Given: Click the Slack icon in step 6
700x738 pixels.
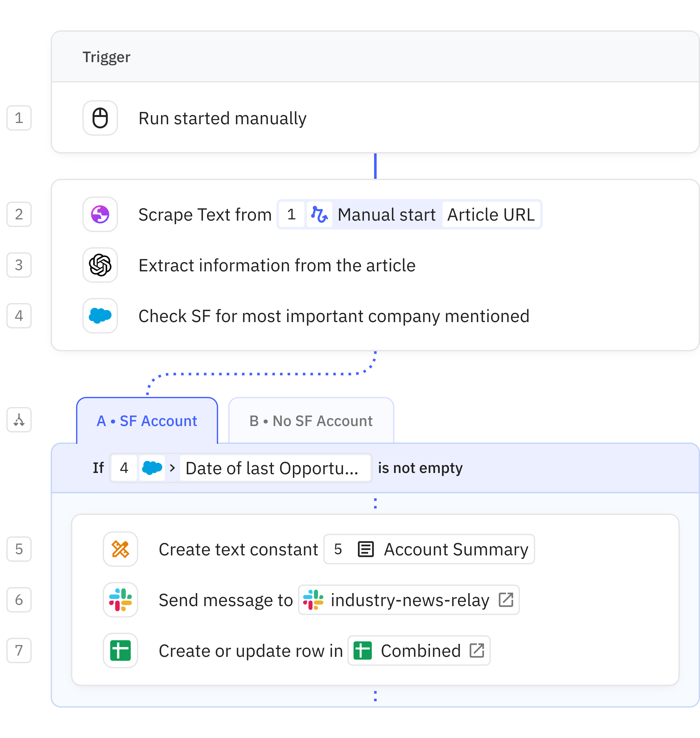Looking at the screenshot, I should point(120,600).
